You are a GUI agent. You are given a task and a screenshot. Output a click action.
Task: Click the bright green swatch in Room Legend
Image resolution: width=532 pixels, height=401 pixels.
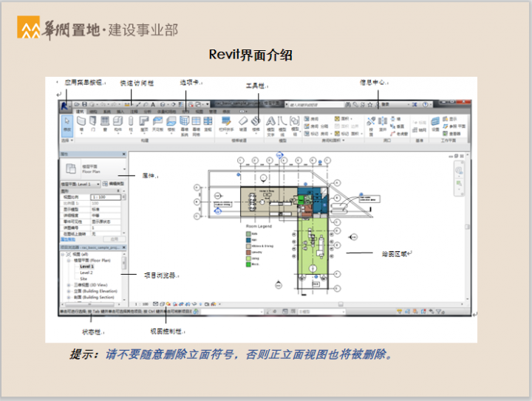[x=248, y=264]
